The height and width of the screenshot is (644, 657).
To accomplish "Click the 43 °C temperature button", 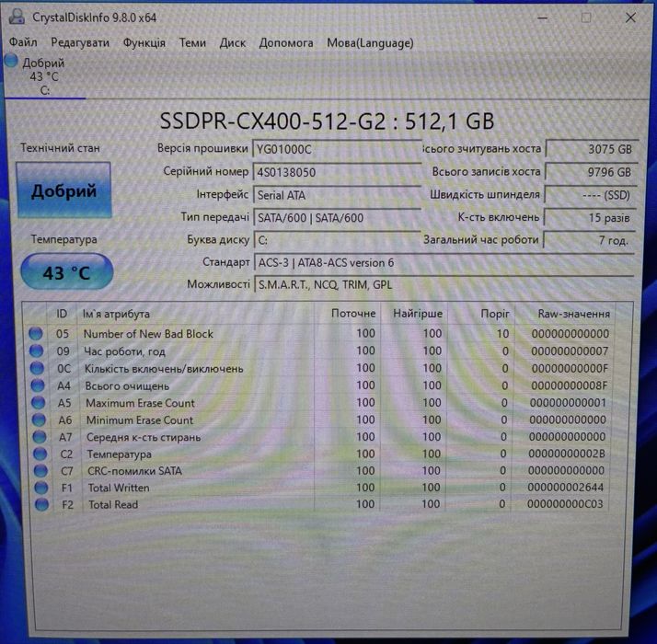I will coord(66,272).
